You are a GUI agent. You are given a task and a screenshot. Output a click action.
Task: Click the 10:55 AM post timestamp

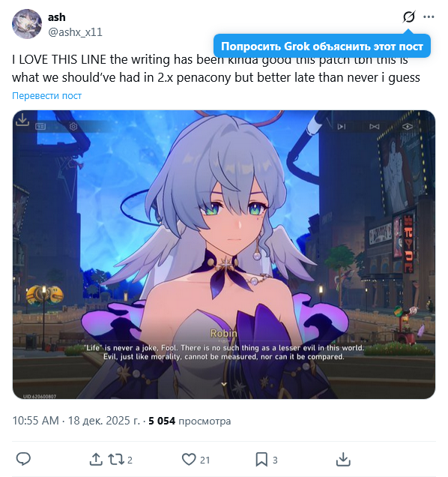point(76,421)
